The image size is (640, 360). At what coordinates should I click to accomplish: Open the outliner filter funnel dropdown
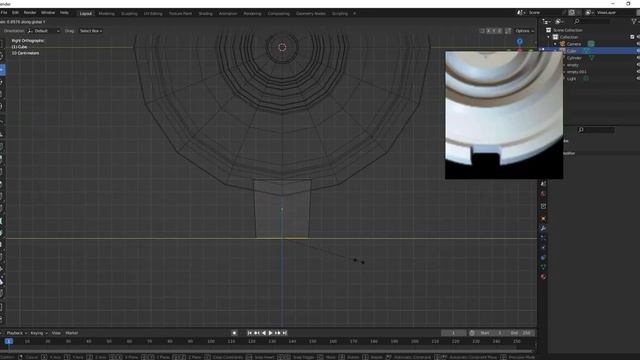pos(634,21)
